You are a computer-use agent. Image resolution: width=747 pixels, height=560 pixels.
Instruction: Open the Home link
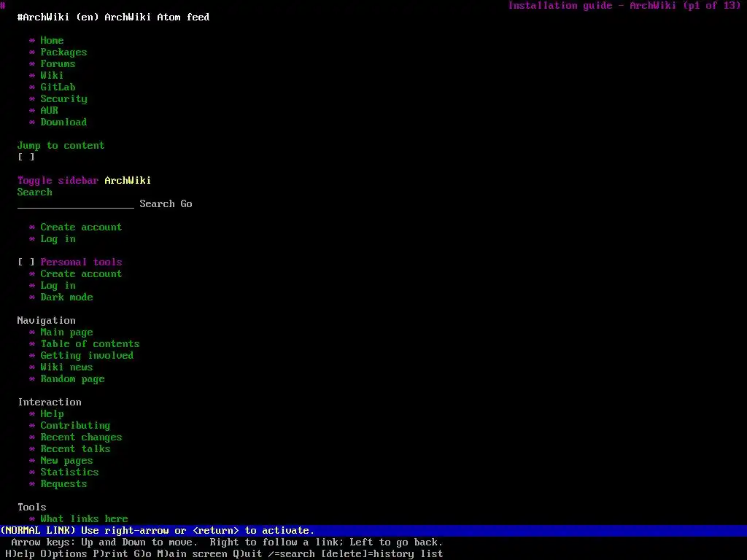click(x=52, y=41)
